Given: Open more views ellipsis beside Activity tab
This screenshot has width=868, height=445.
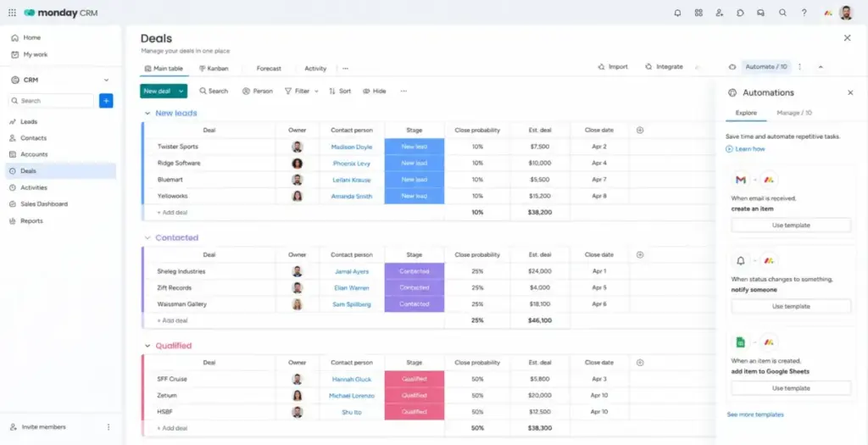Looking at the screenshot, I should pos(346,69).
